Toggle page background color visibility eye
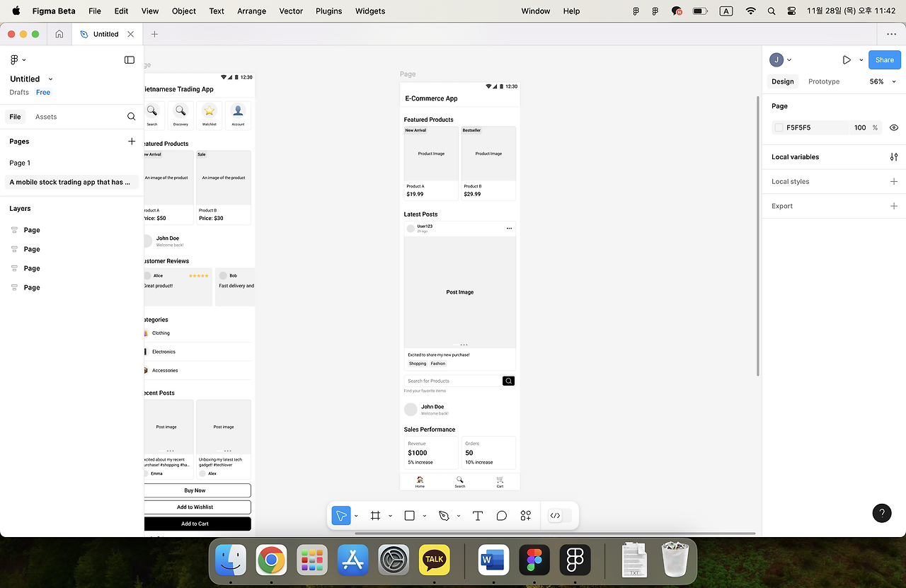This screenshot has height=588, width=906. pyautogui.click(x=894, y=128)
